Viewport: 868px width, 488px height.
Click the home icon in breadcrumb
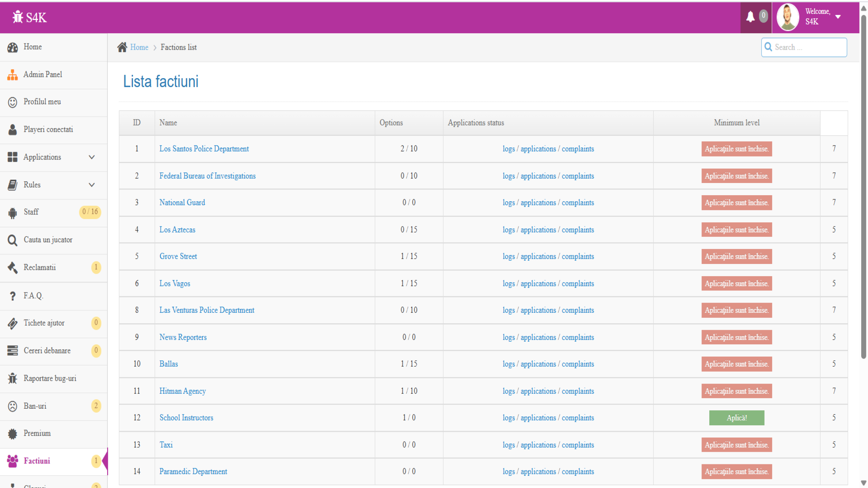pos(122,47)
